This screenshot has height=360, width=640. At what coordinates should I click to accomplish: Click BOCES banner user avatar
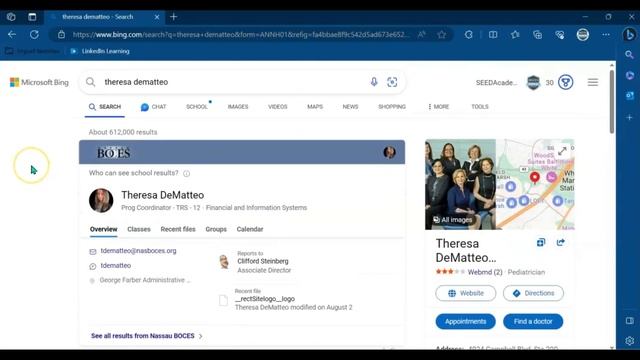point(389,152)
